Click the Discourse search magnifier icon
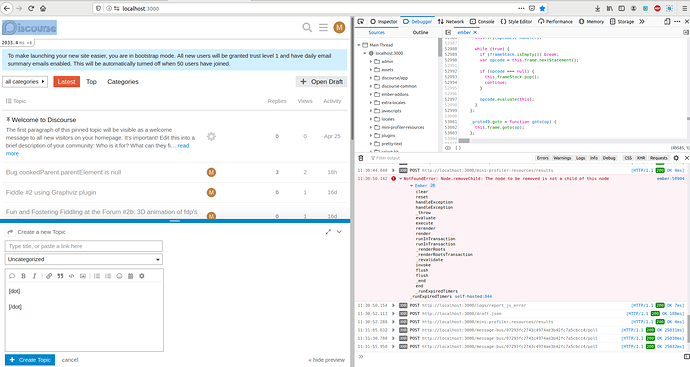 307,28
